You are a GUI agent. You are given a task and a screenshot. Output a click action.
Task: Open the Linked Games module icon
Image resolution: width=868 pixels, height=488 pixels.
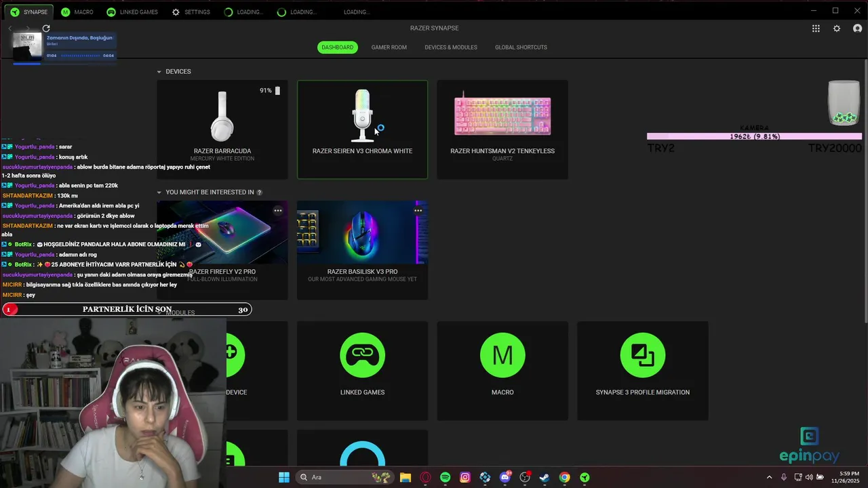[x=362, y=355]
